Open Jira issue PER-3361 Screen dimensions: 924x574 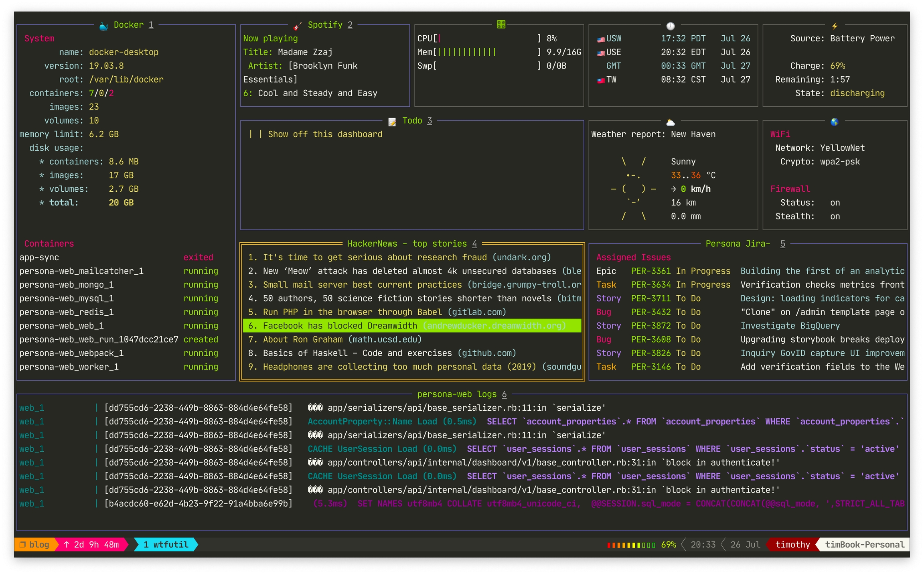pos(650,271)
